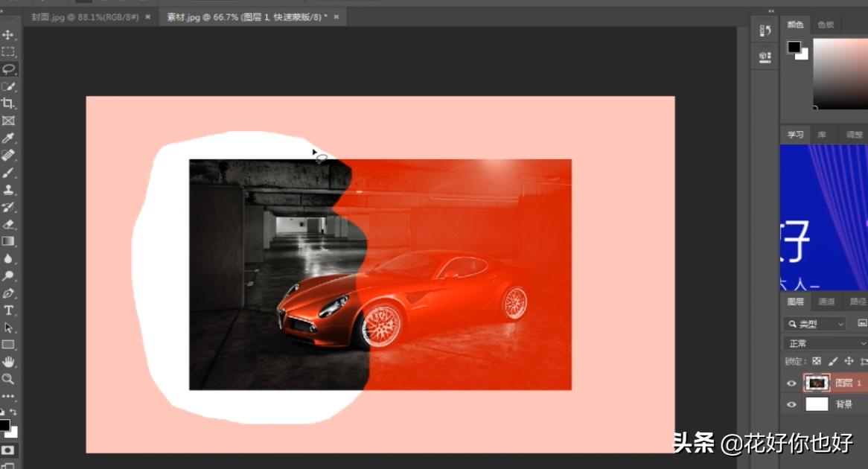Select the Quick Selection tool
868x469 pixels.
pos(7,86)
